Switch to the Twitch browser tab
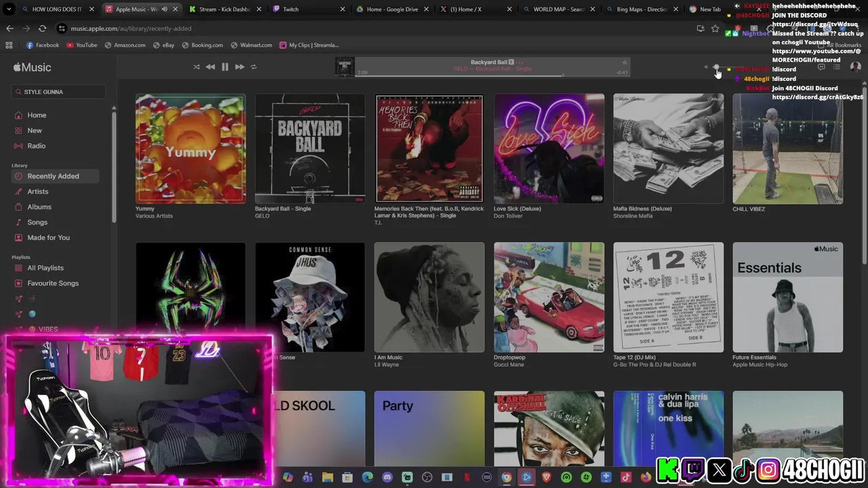 coord(309,9)
